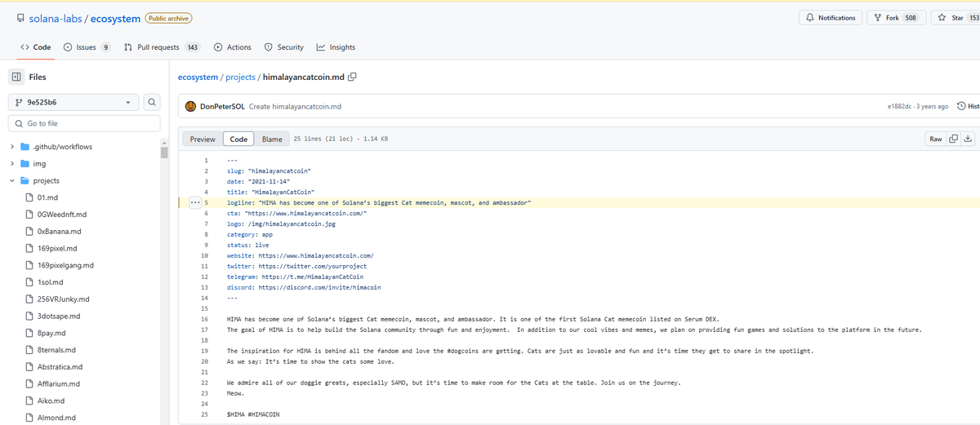This screenshot has height=425, width=980.
Task: Open file 3dotsape.md
Action: [x=59, y=316]
